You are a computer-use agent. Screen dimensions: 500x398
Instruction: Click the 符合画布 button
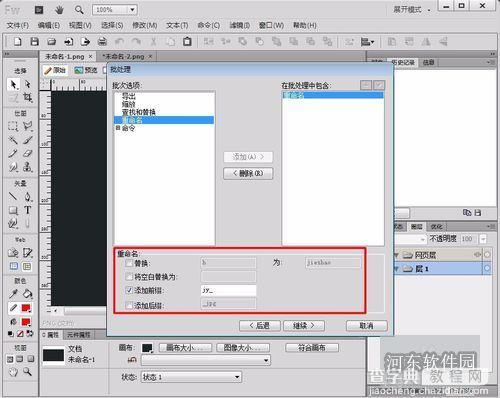coord(312,348)
